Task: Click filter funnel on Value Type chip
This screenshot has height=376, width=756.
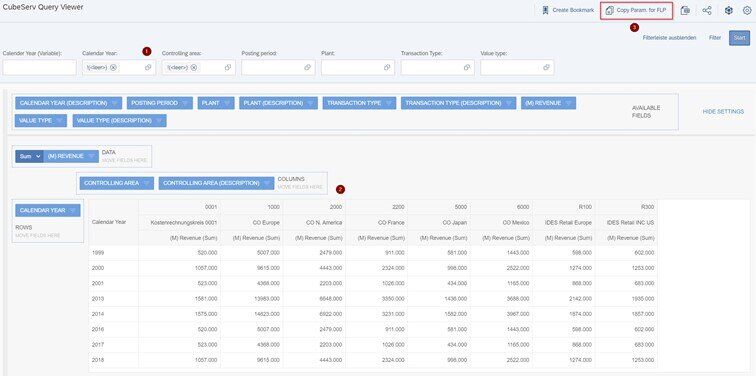Action: click(x=60, y=121)
